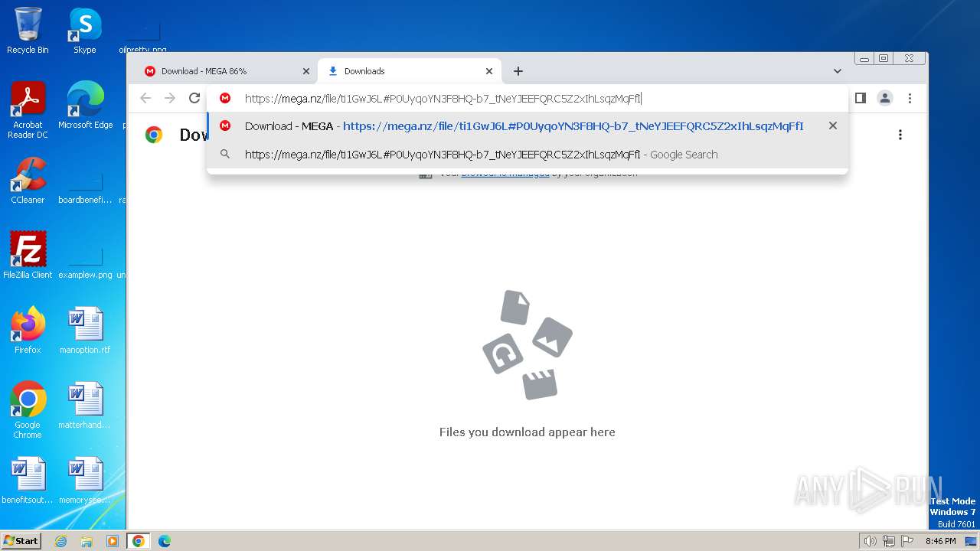
Task: Open Microsoft Edge desktop shortcut
Action: (x=85, y=106)
